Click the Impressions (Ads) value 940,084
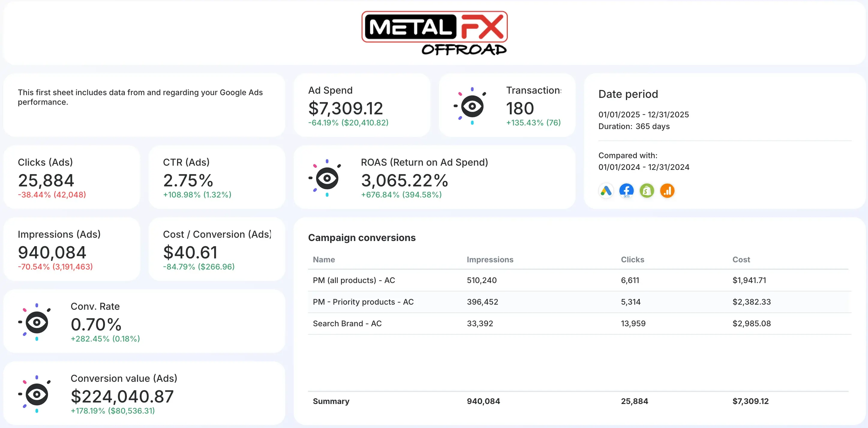 click(52, 252)
